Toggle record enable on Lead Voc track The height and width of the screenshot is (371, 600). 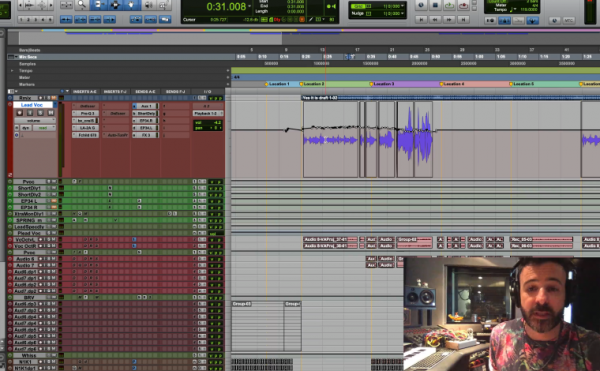[20, 113]
